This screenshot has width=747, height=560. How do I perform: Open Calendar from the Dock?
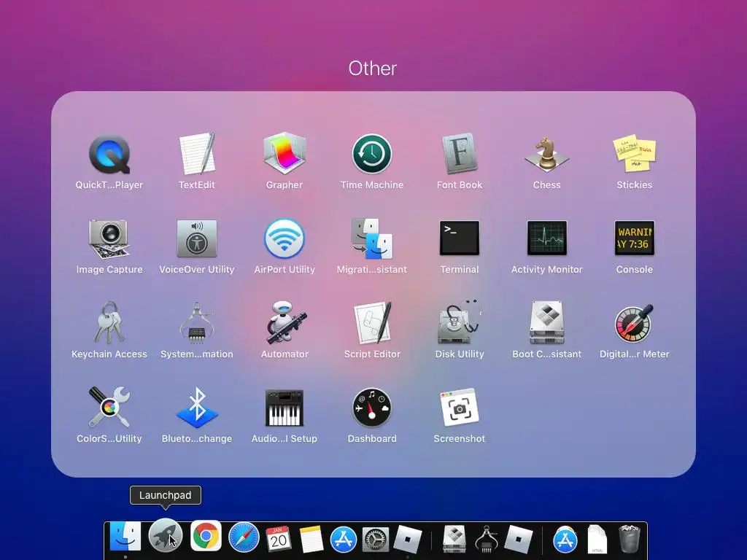[278, 539]
